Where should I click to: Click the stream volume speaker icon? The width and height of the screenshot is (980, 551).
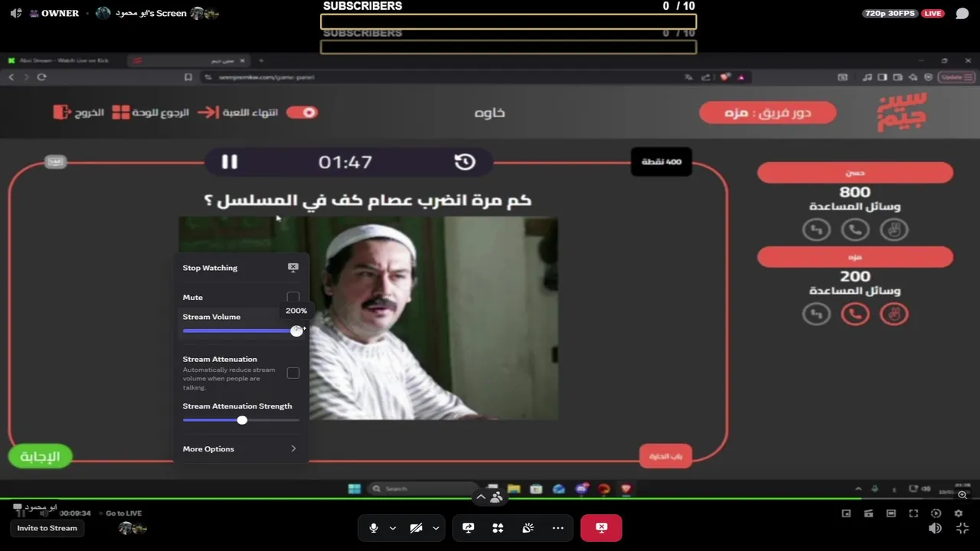(x=935, y=529)
